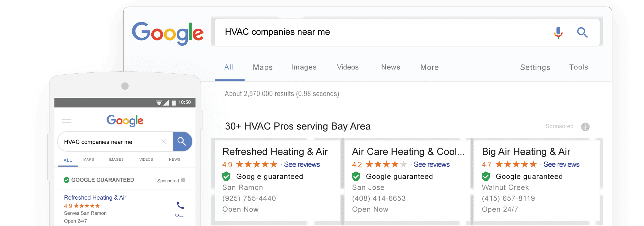Tap the Refreshed Heating & Air mobile link
Viewport: 644px width, 226px height.
(x=95, y=197)
